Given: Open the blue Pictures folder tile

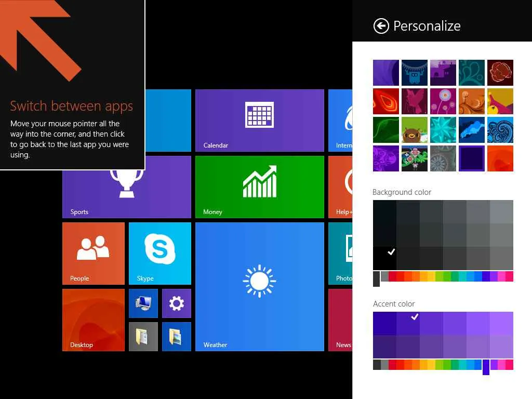Looking at the screenshot, I should [x=177, y=337].
